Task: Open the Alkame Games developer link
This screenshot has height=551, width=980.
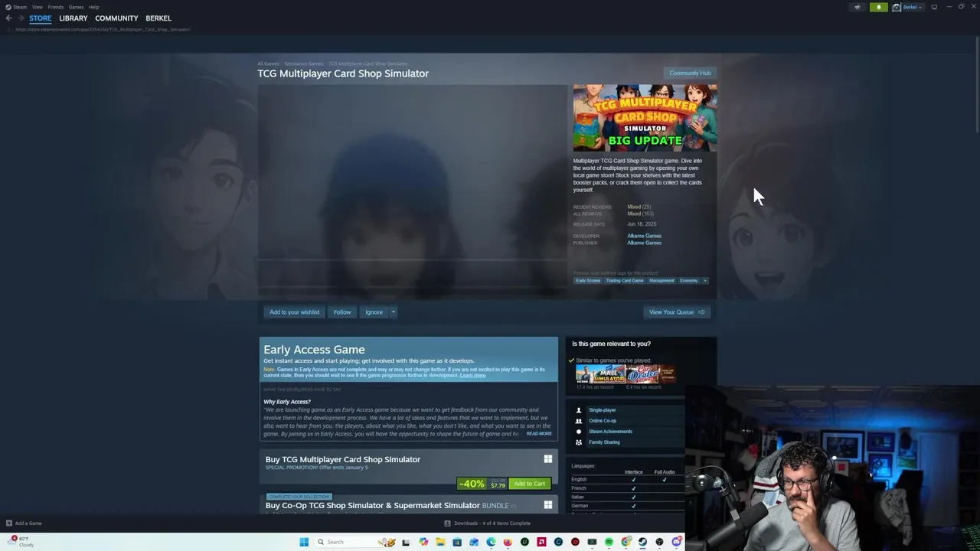Action: tap(644, 236)
